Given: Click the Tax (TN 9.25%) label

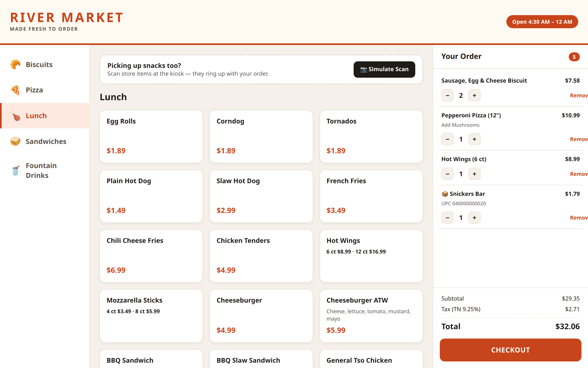Looking at the screenshot, I should tap(461, 309).
